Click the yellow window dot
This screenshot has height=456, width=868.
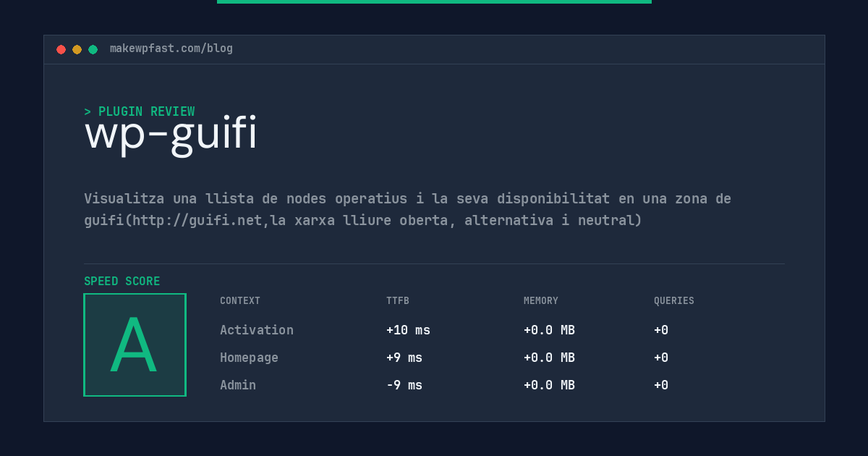pyautogui.click(x=77, y=49)
